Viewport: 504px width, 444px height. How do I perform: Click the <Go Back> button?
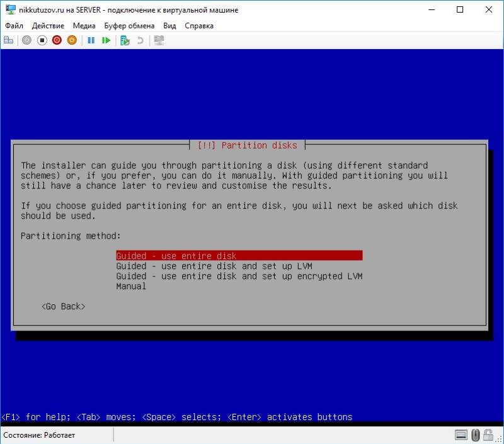(63, 306)
